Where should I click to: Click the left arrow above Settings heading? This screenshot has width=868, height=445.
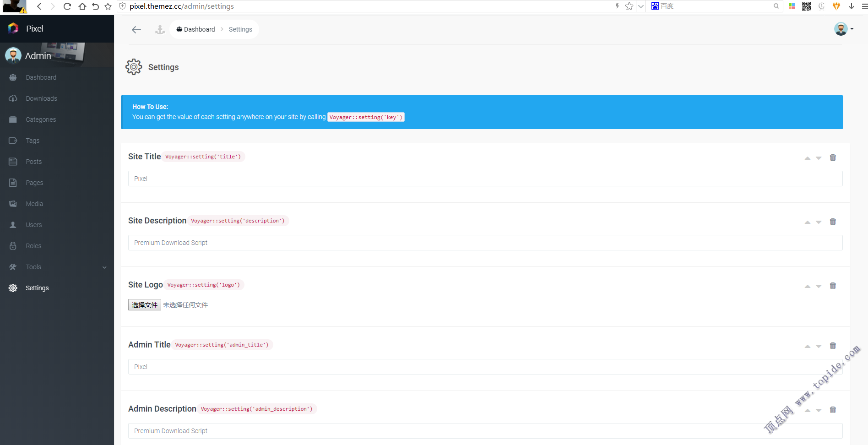[136, 30]
